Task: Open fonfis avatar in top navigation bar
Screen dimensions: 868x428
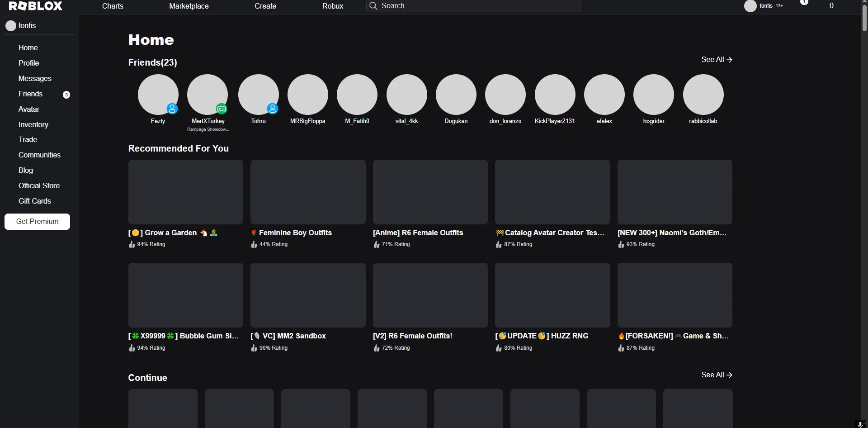Action: (750, 6)
